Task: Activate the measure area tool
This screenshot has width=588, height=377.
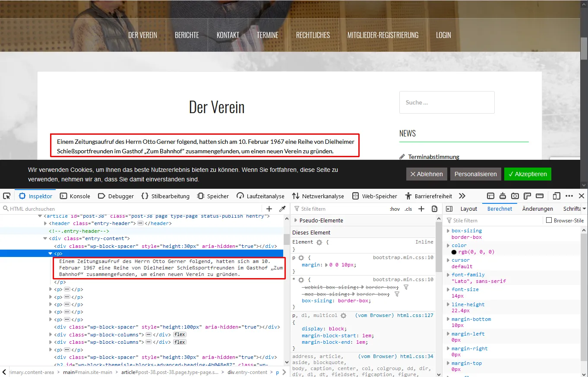Action: coord(539,196)
